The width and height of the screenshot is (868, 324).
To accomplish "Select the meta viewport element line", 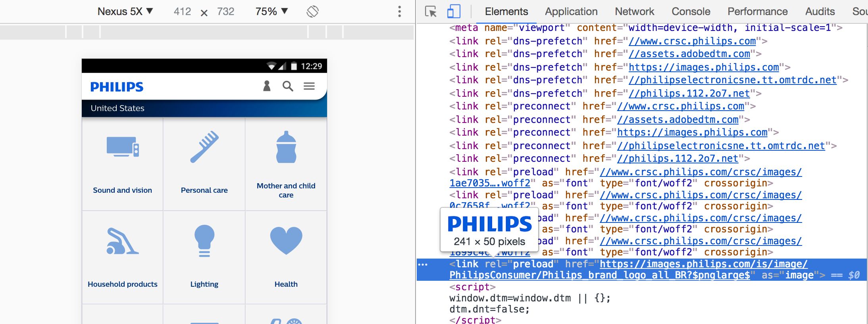I will tap(646, 28).
